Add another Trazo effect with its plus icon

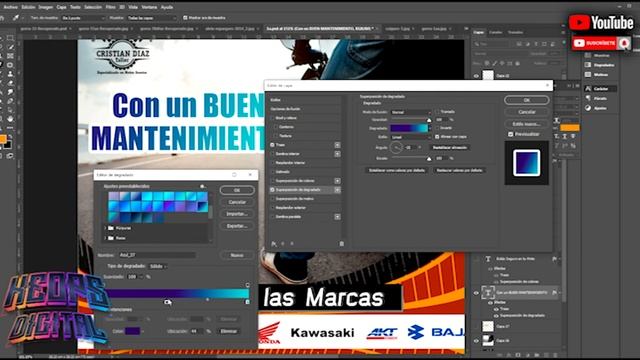point(337,145)
